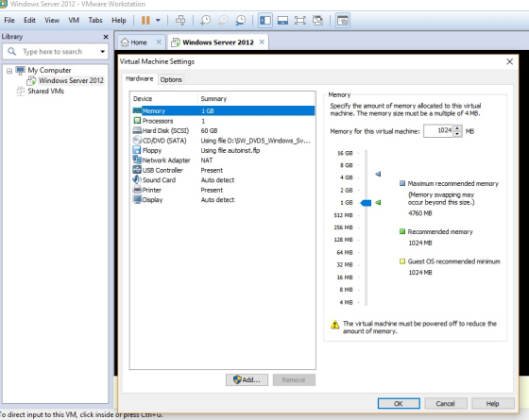The width and height of the screenshot is (529, 420).
Task: Select the USB Controller device icon
Action: [137, 170]
